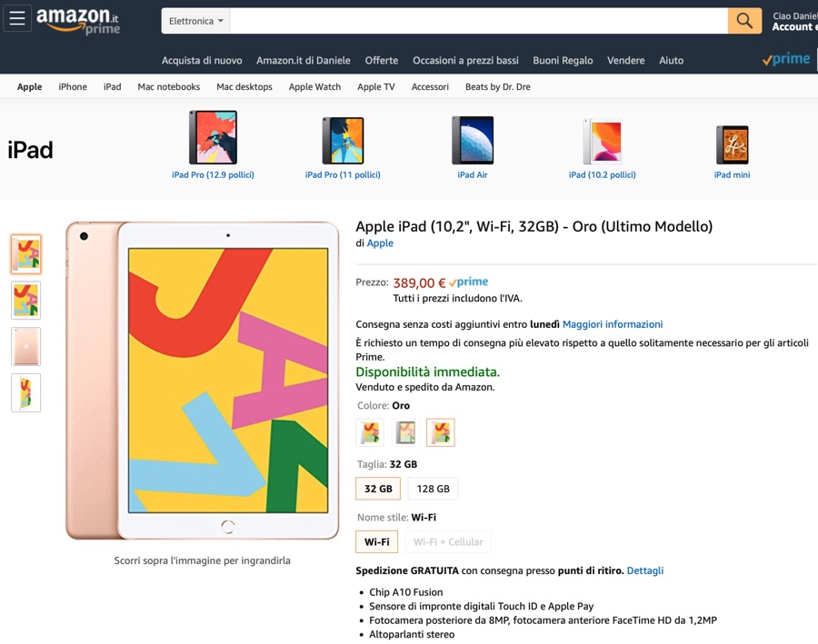Select the Wi-Fi + Cellular style option
The image size is (818, 644).
[448, 541]
